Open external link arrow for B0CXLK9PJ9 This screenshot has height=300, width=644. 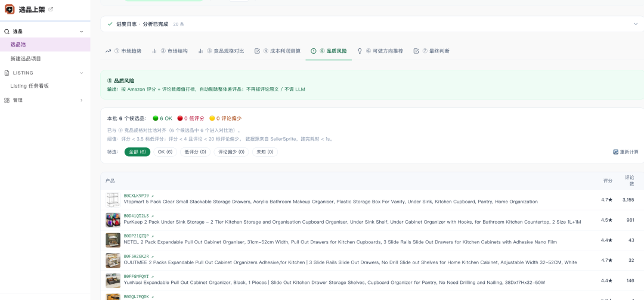[x=153, y=196]
